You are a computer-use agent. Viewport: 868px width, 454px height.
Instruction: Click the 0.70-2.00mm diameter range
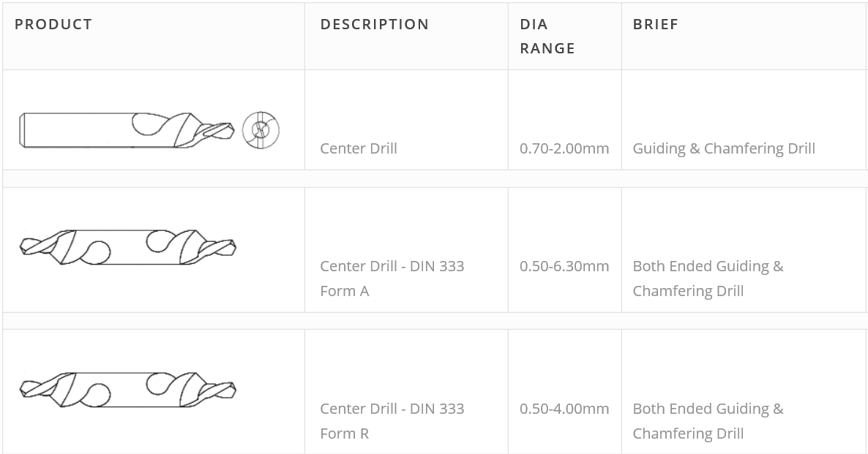(x=564, y=148)
